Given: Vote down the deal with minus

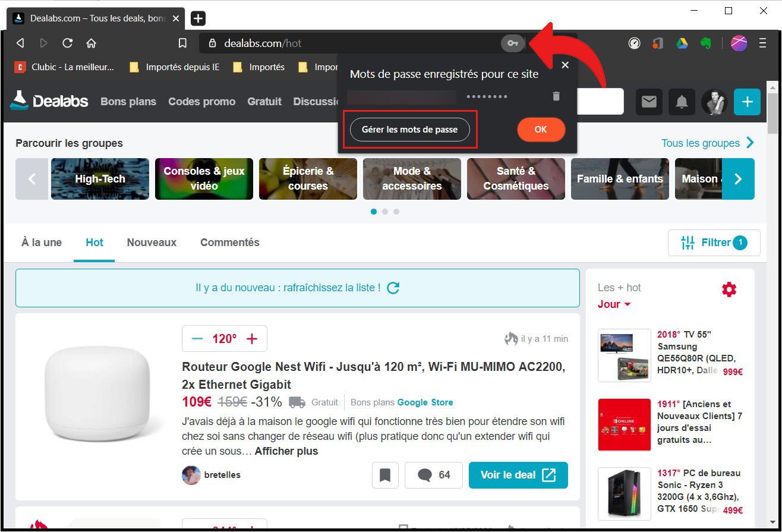Looking at the screenshot, I should (197, 339).
